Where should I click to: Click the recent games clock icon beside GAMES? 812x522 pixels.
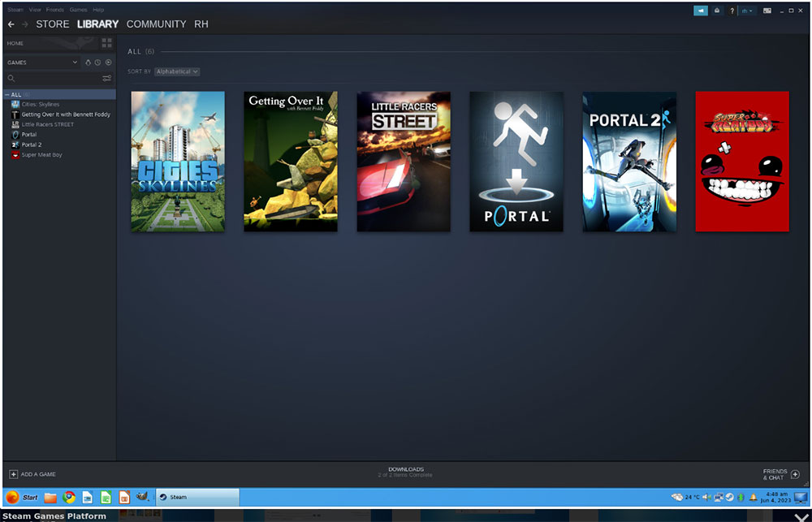(98, 62)
